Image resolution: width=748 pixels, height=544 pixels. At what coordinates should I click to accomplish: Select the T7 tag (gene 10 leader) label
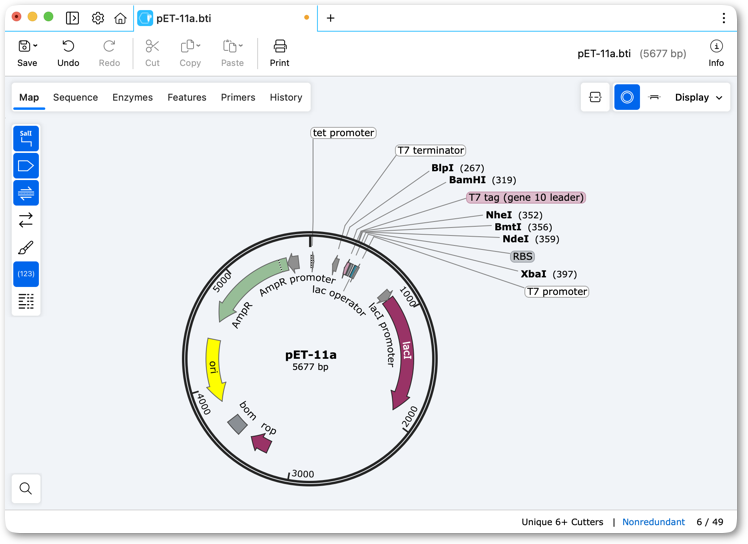(526, 198)
